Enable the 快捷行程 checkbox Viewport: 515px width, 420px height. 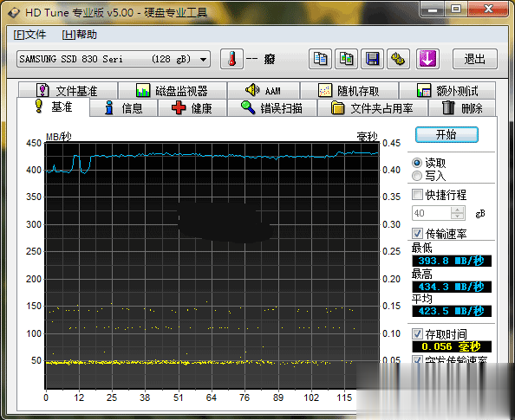417,195
